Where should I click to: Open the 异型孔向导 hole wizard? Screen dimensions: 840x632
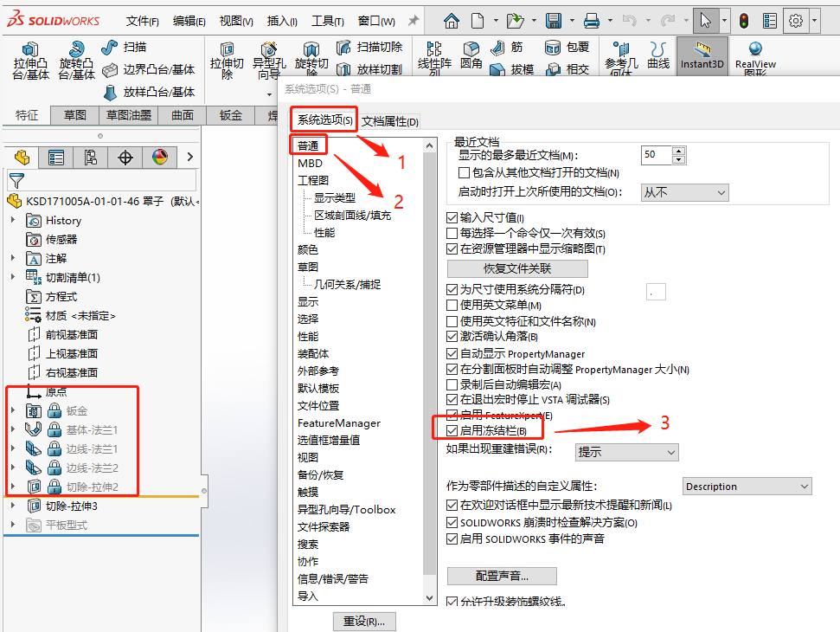(x=269, y=61)
